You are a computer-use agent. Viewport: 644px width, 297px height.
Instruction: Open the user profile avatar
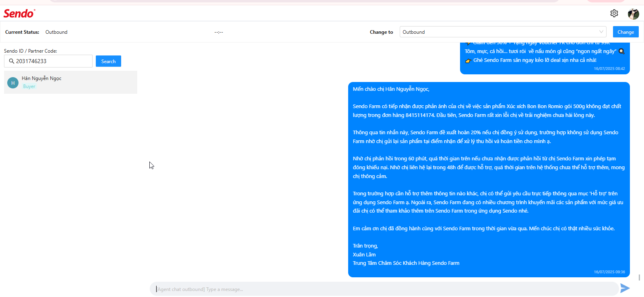[x=633, y=14]
